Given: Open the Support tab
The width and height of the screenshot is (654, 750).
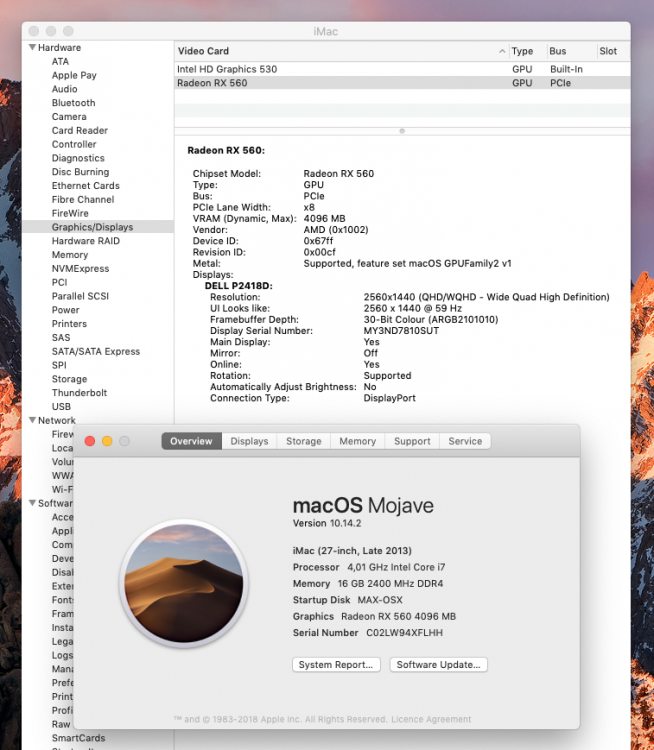Looking at the screenshot, I should (x=412, y=441).
